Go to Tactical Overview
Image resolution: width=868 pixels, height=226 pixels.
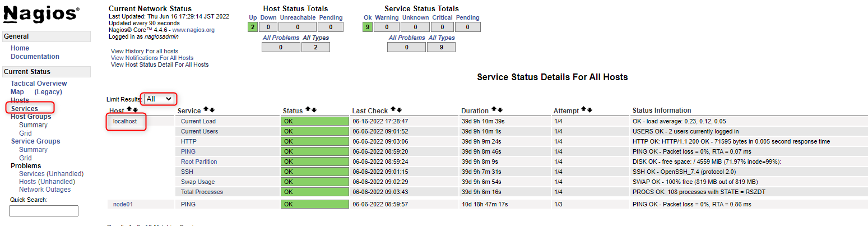click(x=39, y=84)
